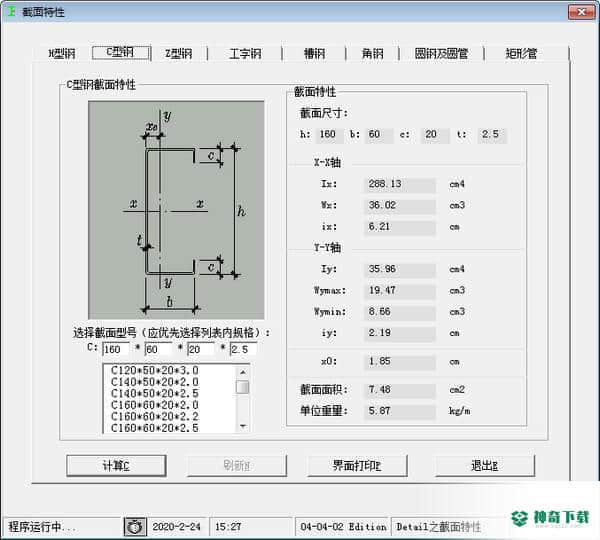
Task: Close the 截面特性 window
Action: pyautogui.click(x=581, y=12)
